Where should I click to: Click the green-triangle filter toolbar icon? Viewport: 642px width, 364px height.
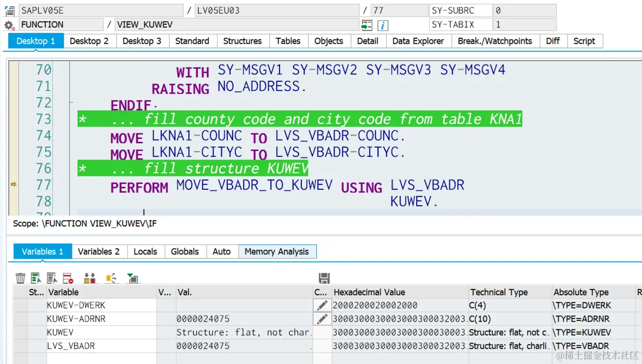tap(133, 278)
